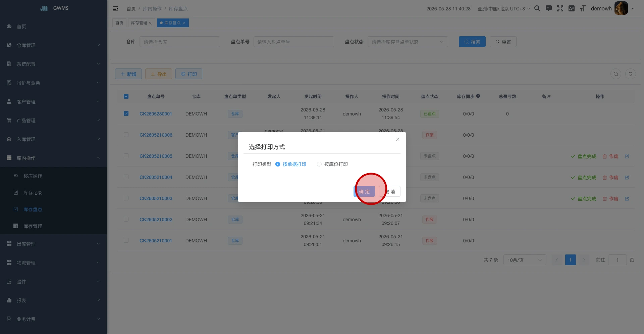Click 作废 for CK2605210004
This screenshot has width=644, height=334.
610,178
